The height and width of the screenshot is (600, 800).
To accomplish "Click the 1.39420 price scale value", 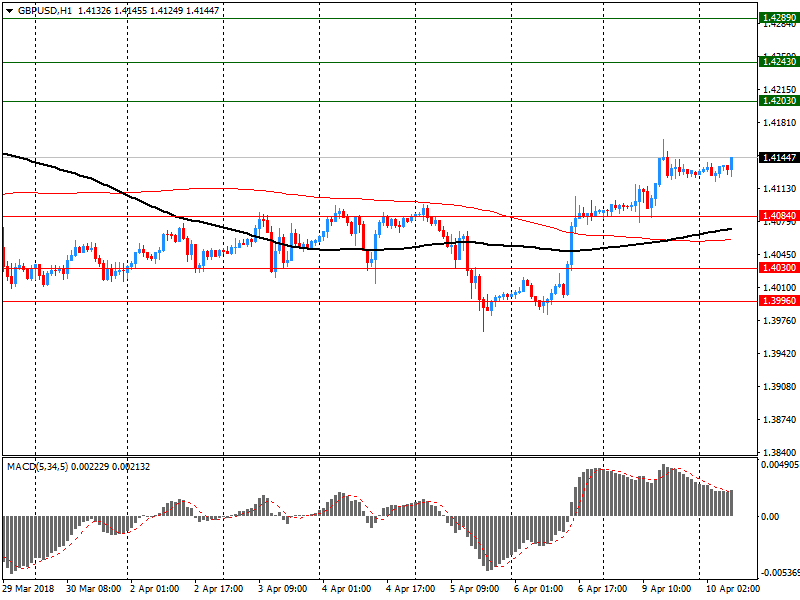I will pyautogui.click(x=779, y=354).
